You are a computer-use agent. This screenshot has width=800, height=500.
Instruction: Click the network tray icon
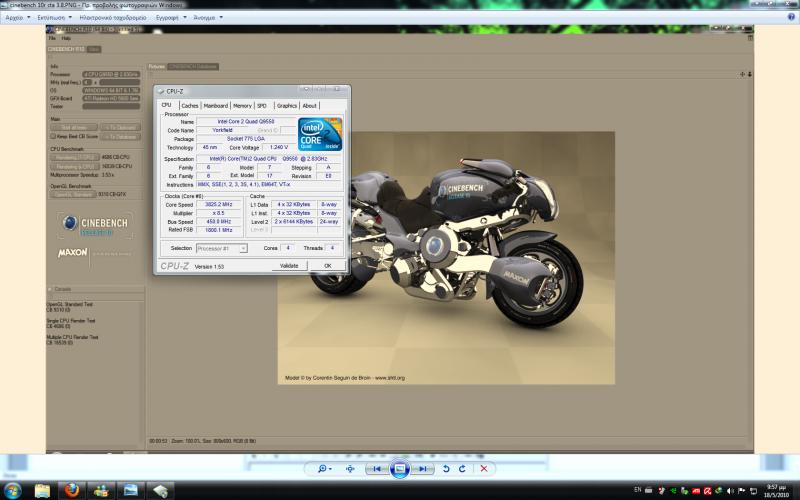(x=753, y=491)
